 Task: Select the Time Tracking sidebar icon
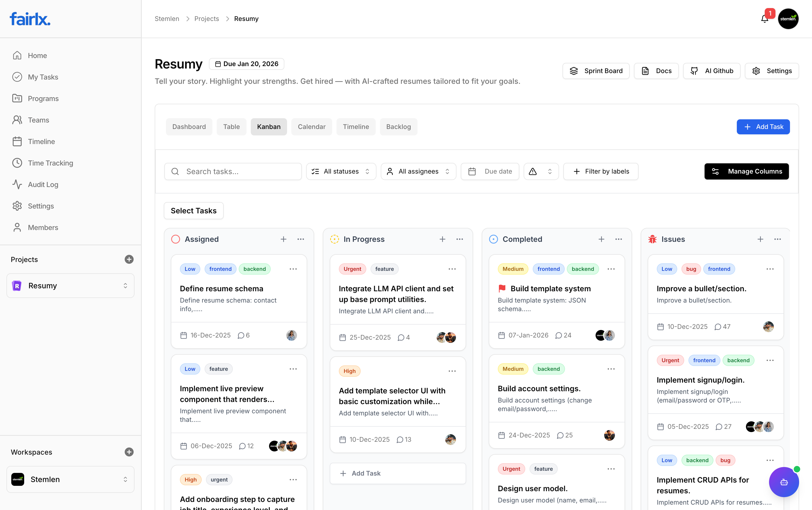tap(17, 163)
